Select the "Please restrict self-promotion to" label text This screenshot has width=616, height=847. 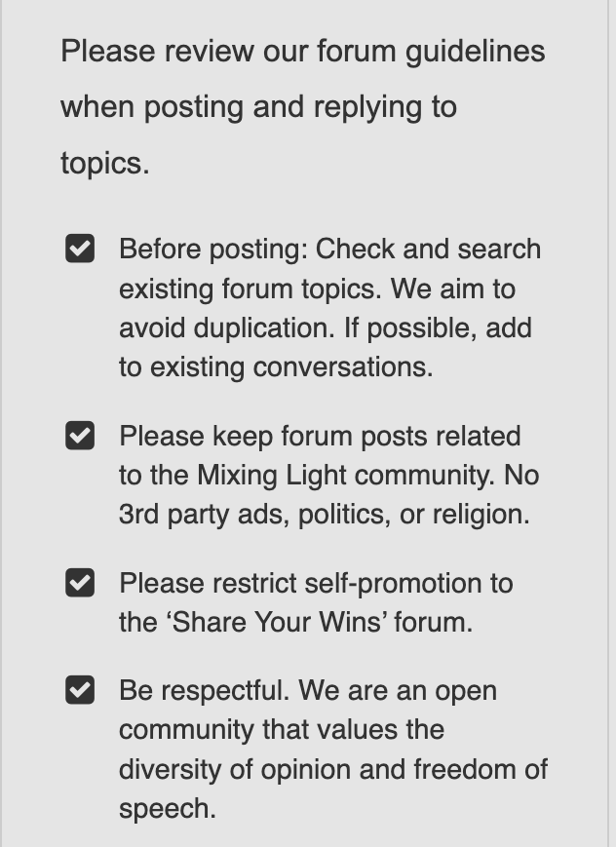316,584
